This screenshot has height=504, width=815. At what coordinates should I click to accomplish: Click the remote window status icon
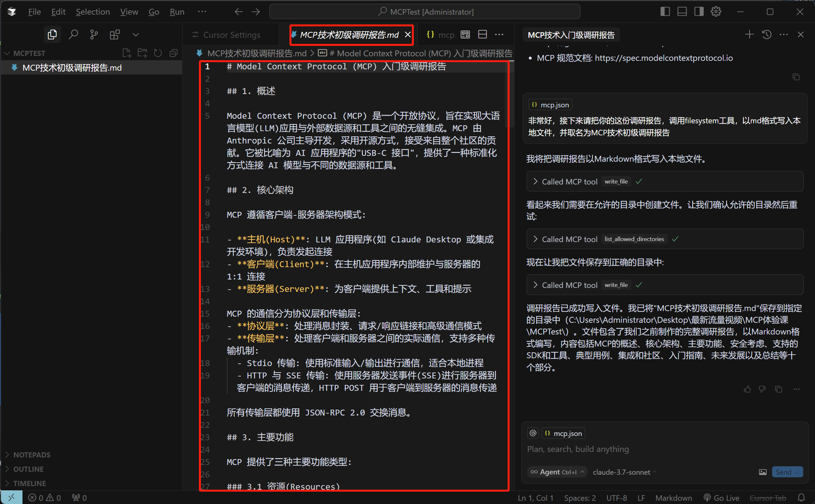tap(11, 498)
